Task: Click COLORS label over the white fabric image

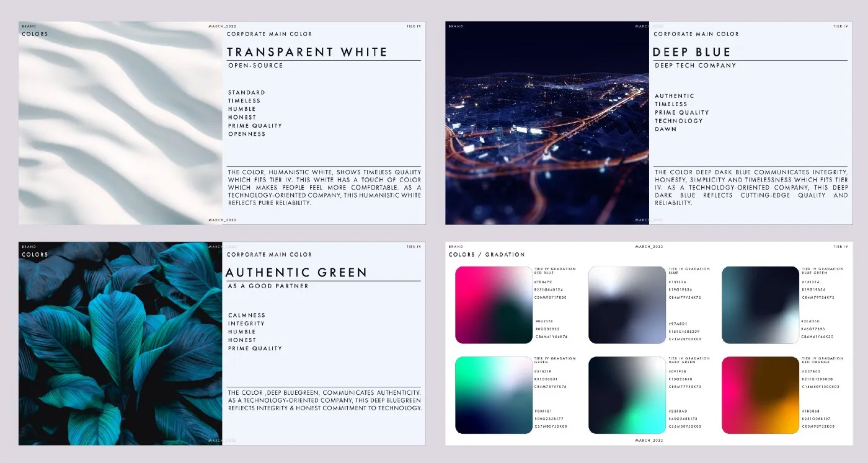Action: click(x=35, y=34)
